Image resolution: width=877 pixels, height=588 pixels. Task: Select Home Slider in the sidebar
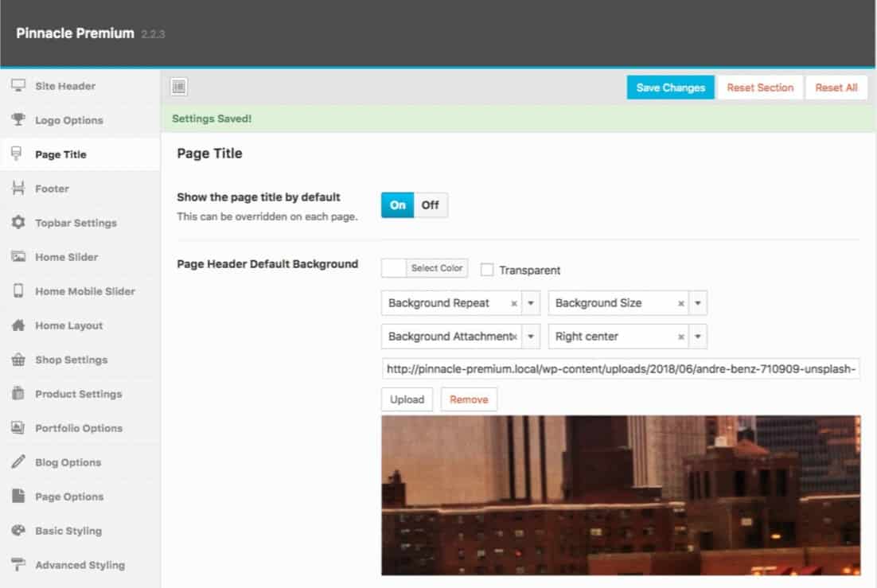pos(80,256)
